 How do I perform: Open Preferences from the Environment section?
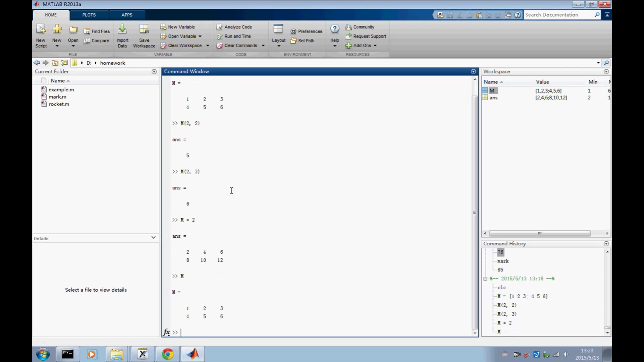tap(306, 31)
